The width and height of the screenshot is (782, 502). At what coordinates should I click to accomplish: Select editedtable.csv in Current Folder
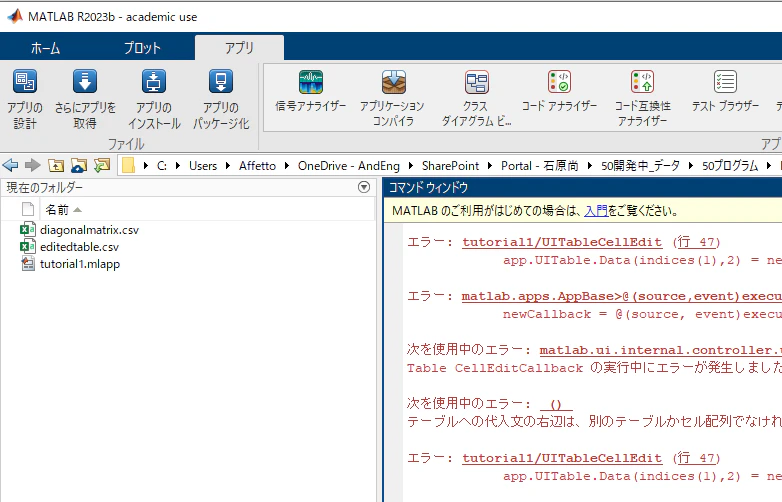[x=79, y=247]
